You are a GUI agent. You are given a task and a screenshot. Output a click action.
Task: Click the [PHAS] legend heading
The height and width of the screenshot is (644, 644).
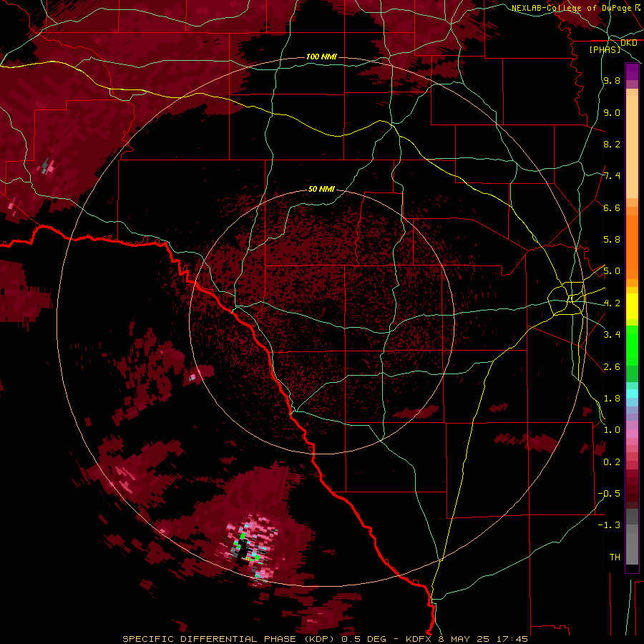605,49
